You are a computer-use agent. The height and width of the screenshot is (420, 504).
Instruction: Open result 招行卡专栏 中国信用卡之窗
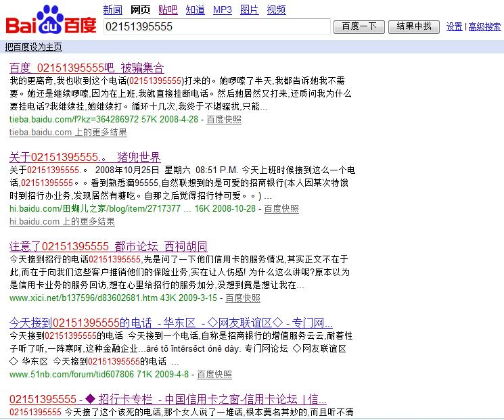click(x=168, y=399)
